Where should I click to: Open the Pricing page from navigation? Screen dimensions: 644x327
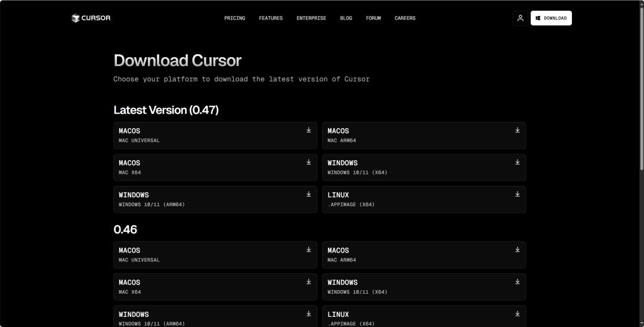234,18
